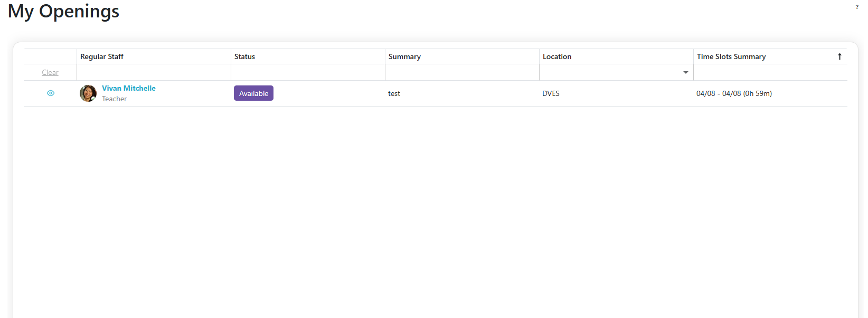Click the Location column header
This screenshot has height=318, width=868.
(x=557, y=56)
